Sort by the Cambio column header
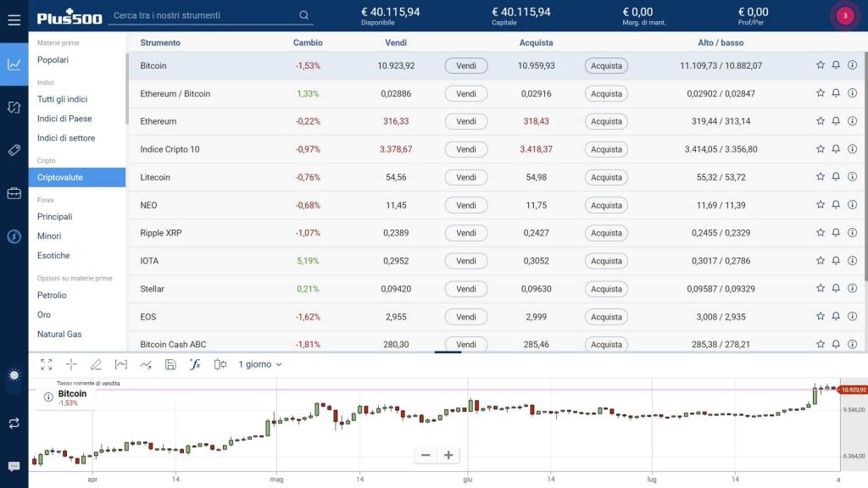This screenshot has height=488, width=868. click(308, 42)
